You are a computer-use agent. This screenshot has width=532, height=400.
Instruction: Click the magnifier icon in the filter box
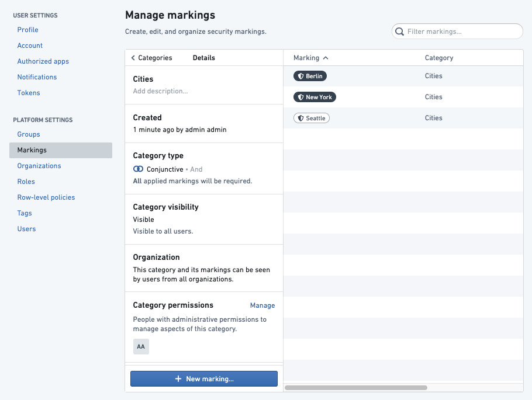400,32
